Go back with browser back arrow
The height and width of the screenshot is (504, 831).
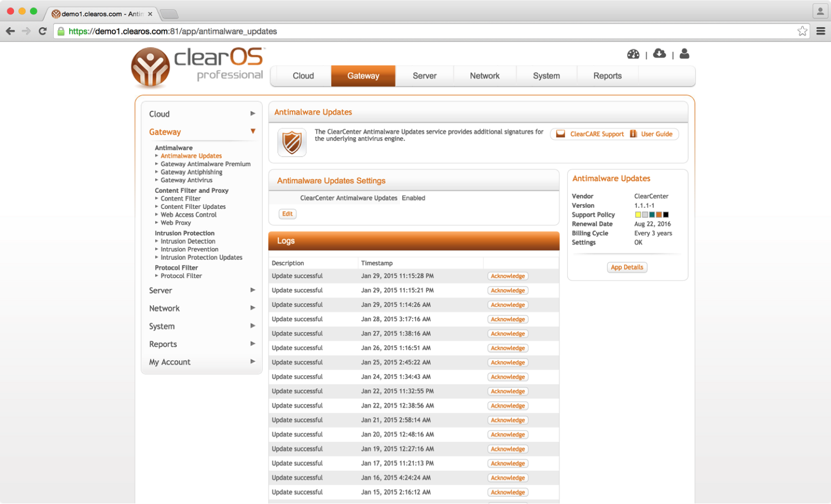(10, 31)
